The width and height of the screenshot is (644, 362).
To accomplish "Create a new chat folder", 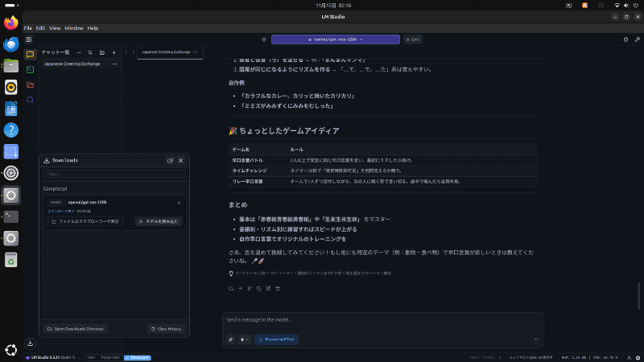I will (102, 52).
